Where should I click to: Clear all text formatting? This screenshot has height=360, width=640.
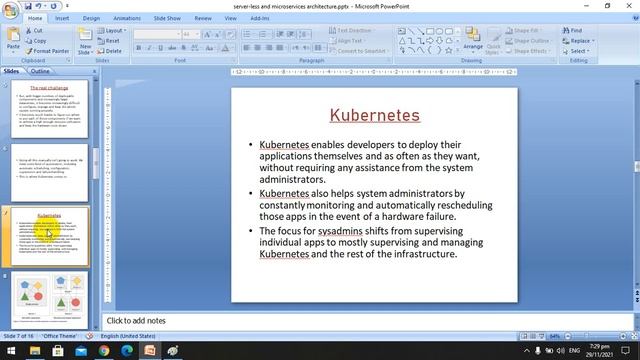(231, 34)
